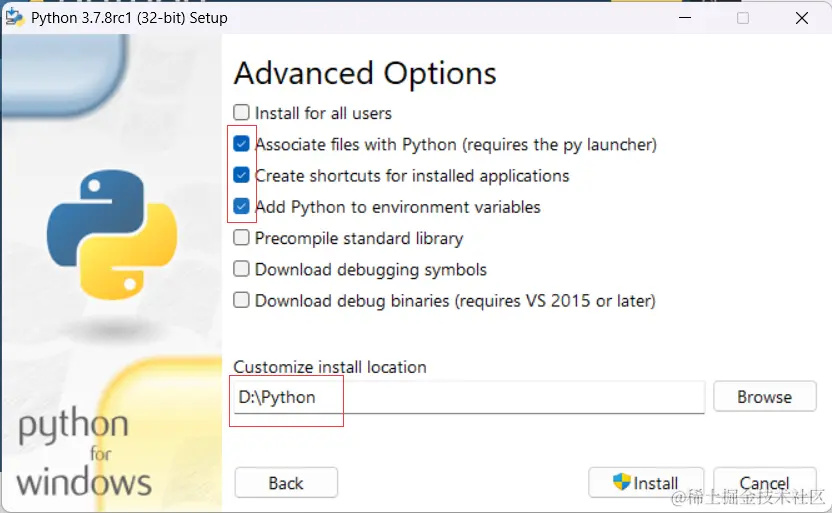Start installation with the Install button
This screenshot has height=513, width=832.
coord(646,483)
